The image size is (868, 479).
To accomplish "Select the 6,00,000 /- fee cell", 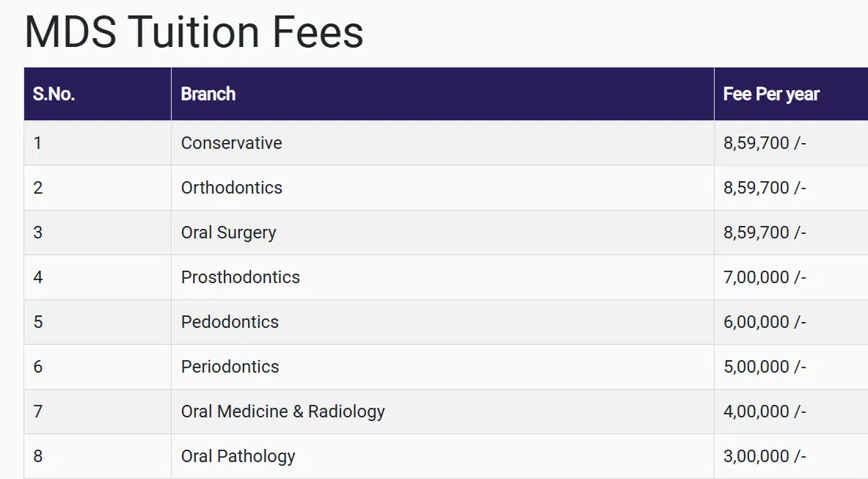I will click(765, 322).
